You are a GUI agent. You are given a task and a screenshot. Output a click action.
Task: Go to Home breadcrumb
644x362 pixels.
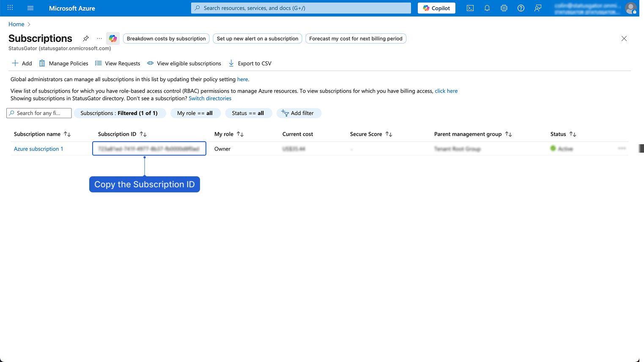[x=16, y=24]
